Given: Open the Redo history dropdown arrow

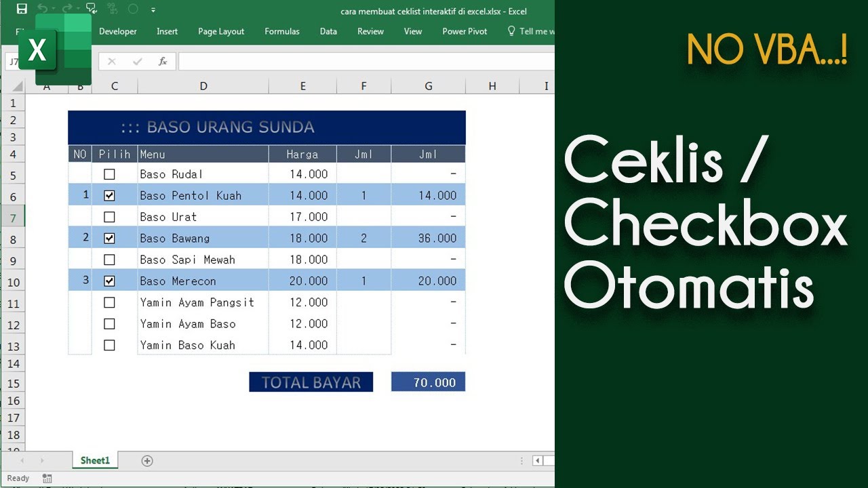Looking at the screenshot, I should coord(78,10).
